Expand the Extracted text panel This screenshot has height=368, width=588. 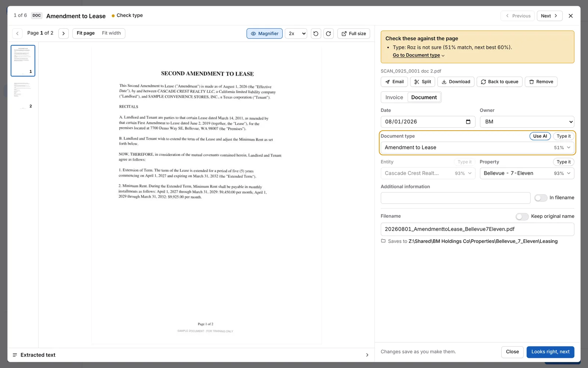click(x=191, y=355)
